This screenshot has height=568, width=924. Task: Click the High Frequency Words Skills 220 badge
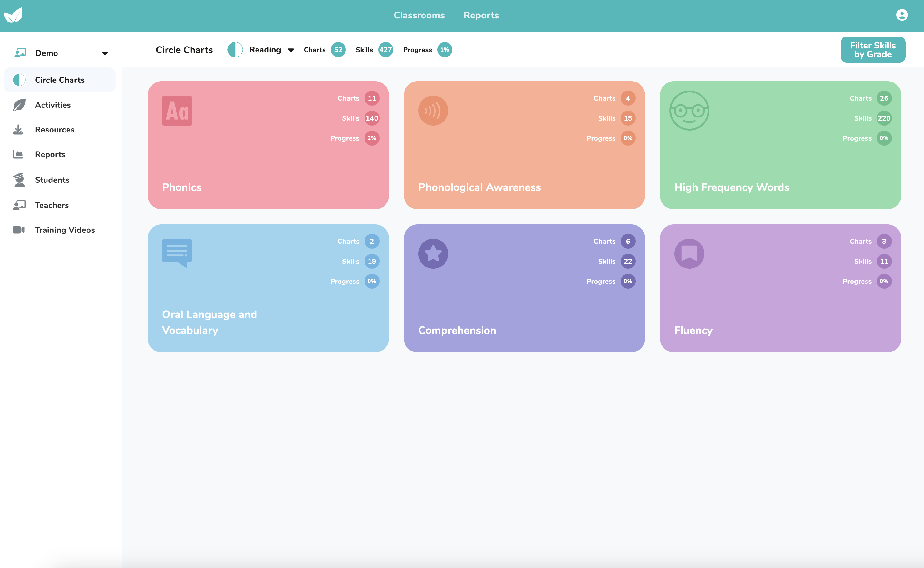pos(884,118)
